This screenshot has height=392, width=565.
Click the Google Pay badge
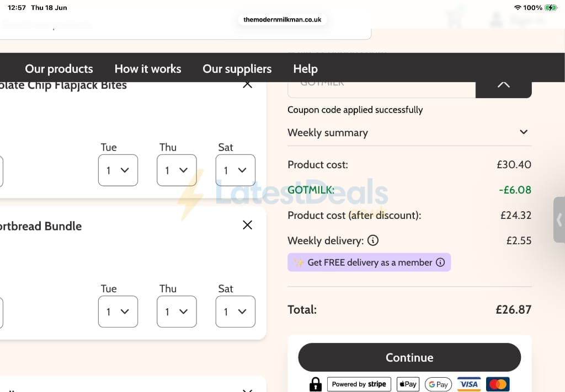(438, 384)
